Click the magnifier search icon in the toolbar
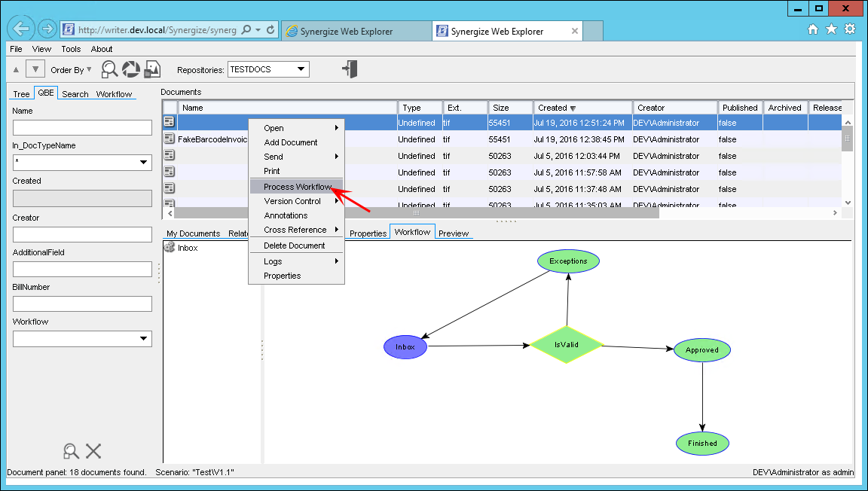Image resolution: width=868 pixels, height=491 pixels. coord(109,69)
